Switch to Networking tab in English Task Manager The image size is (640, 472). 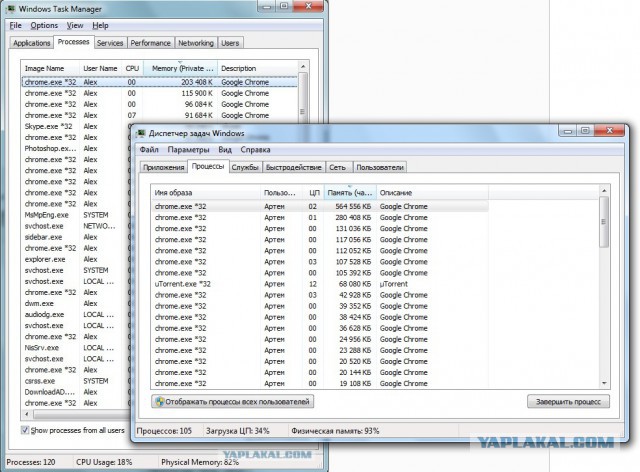point(196,43)
